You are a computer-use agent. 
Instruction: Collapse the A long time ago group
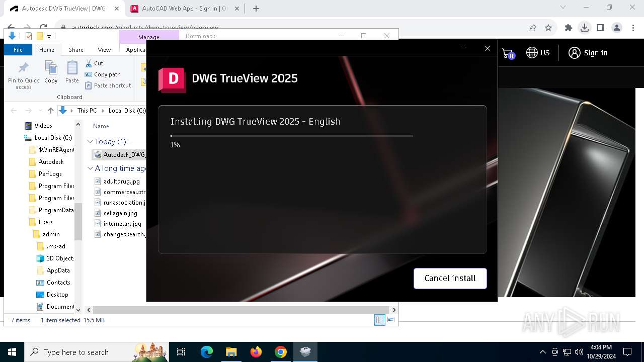(91, 168)
